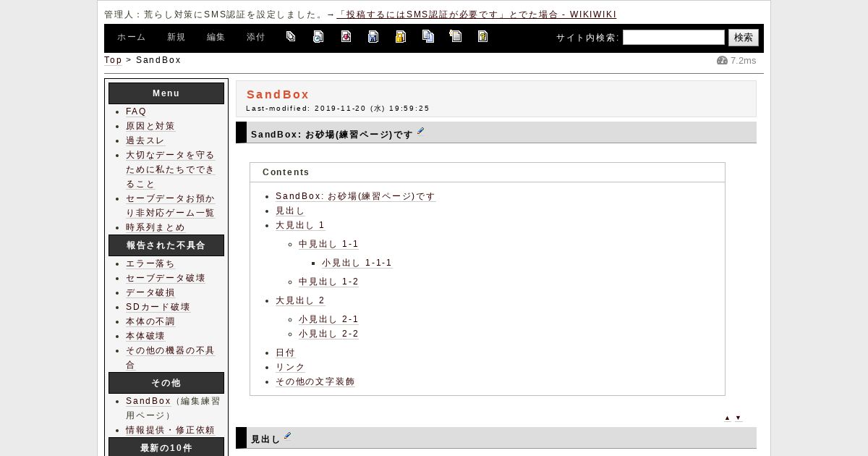Click the speedometer load time icon
The image size is (868, 456).
point(722,61)
